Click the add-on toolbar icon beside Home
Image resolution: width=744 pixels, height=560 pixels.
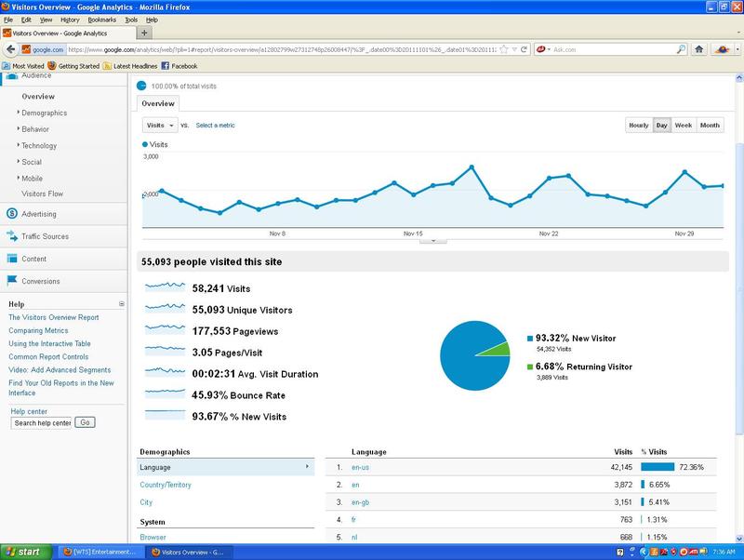coord(722,49)
